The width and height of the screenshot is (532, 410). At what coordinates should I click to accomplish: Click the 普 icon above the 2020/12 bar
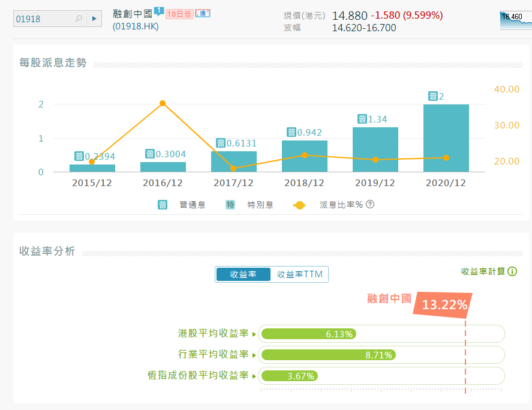point(432,96)
